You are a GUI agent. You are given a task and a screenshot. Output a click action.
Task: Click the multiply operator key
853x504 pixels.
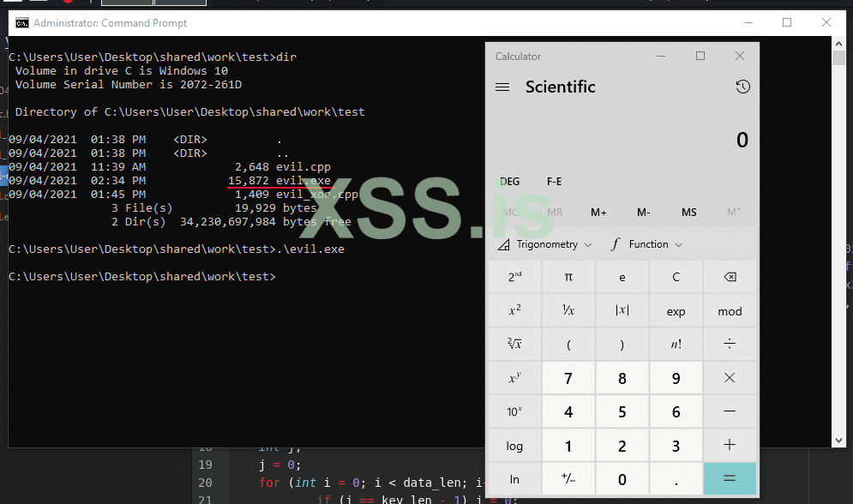tap(730, 378)
